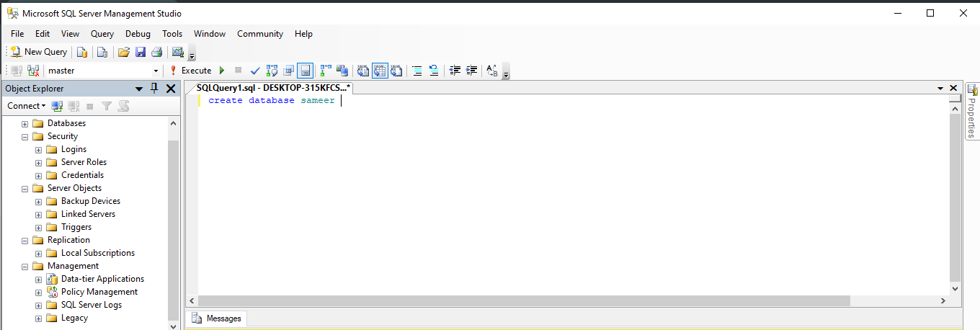Click the Disconnect icon in Object Explorer
Viewport: 980px width, 330px height.
click(73, 106)
